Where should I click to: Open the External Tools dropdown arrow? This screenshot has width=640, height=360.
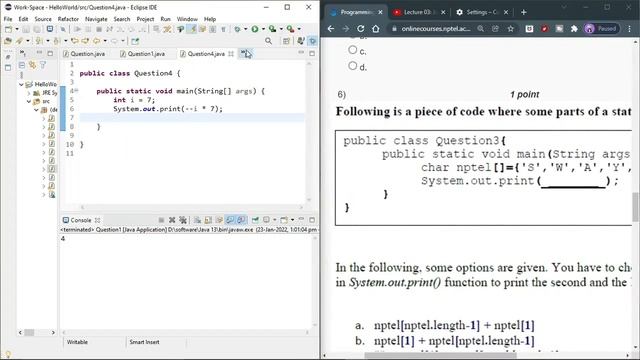[x=299, y=29]
